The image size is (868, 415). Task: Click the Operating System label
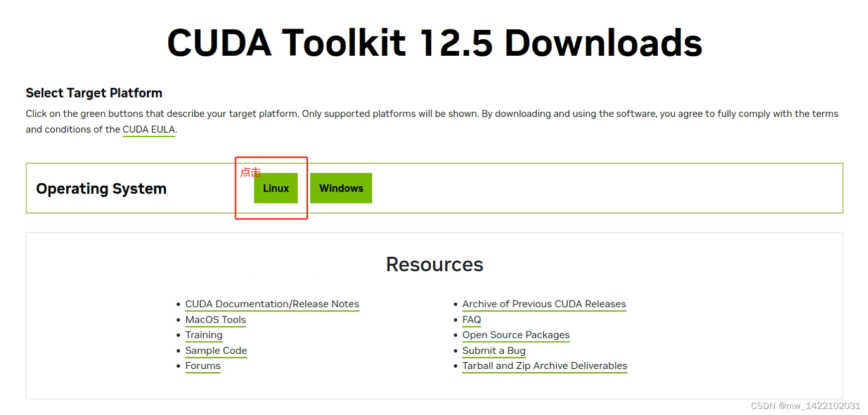pyautogui.click(x=101, y=189)
